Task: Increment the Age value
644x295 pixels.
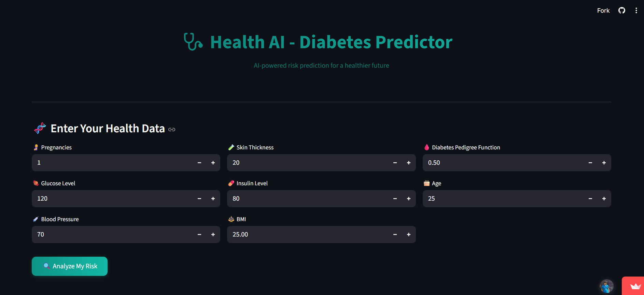Action: click(604, 199)
